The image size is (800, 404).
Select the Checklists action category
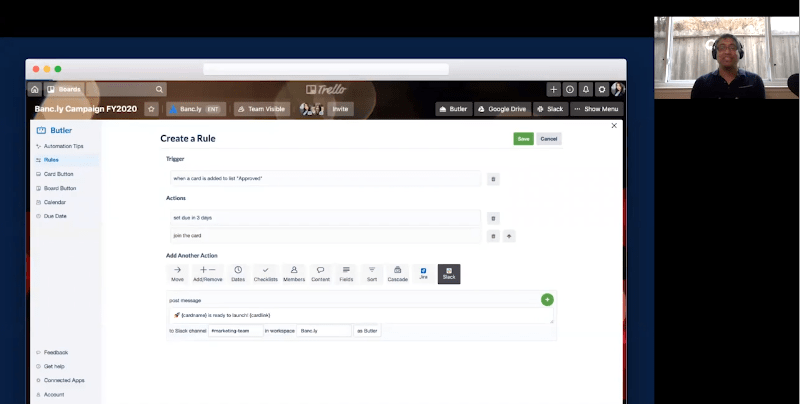click(x=266, y=273)
